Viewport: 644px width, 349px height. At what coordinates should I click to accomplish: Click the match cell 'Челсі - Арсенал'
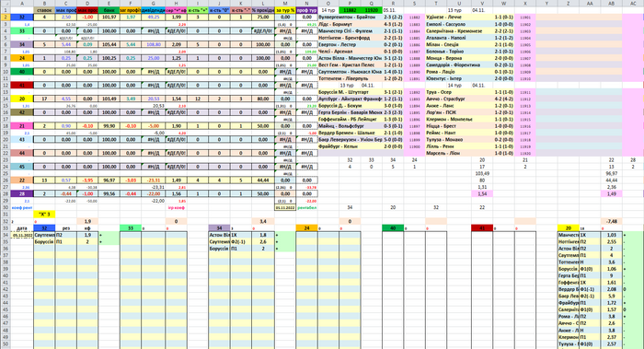(x=350, y=52)
